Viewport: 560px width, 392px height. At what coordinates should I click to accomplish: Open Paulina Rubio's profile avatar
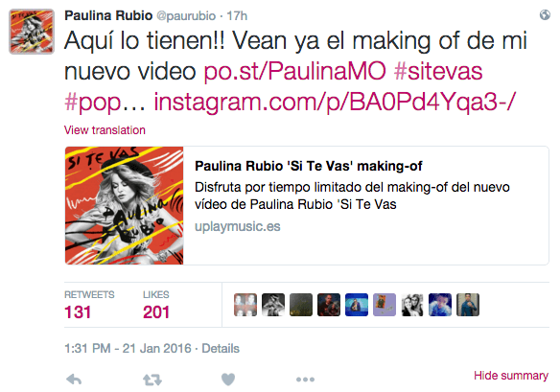pyautogui.click(x=32, y=32)
